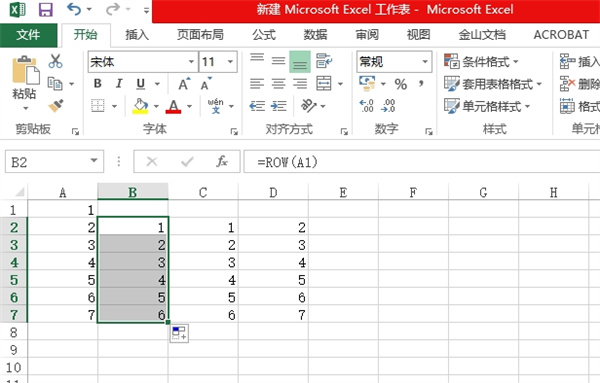Click the Increase Decimal icon

coord(366,106)
